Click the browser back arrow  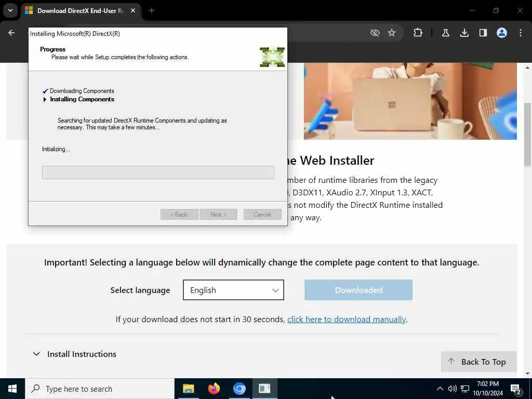point(11,33)
